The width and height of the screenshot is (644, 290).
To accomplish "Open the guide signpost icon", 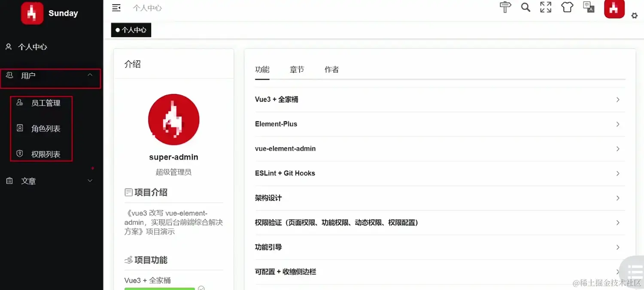I will (x=505, y=7).
